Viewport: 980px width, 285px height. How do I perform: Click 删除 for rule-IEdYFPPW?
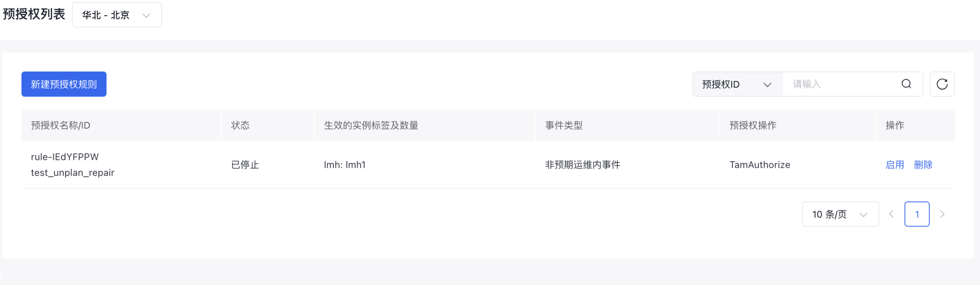tap(923, 165)
